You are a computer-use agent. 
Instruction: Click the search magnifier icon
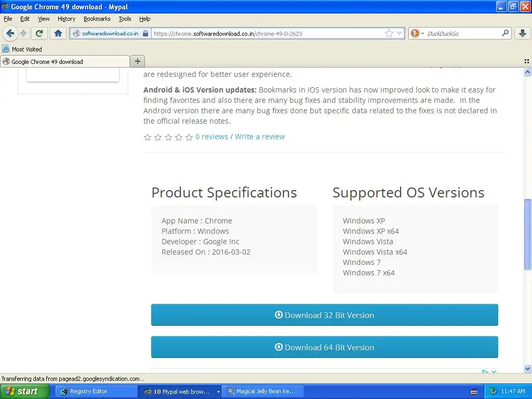(x=505, y=33)
